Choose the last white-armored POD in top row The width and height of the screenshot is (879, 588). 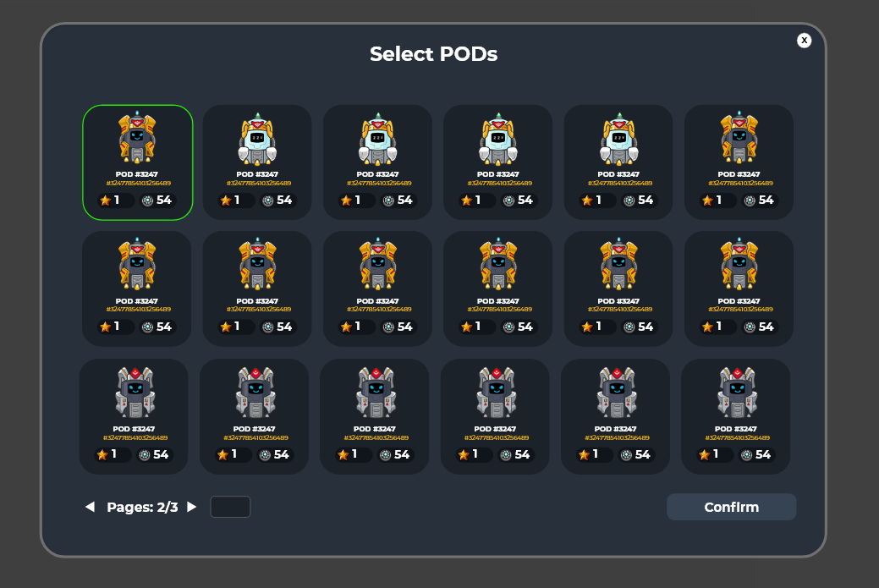(618, 162)
